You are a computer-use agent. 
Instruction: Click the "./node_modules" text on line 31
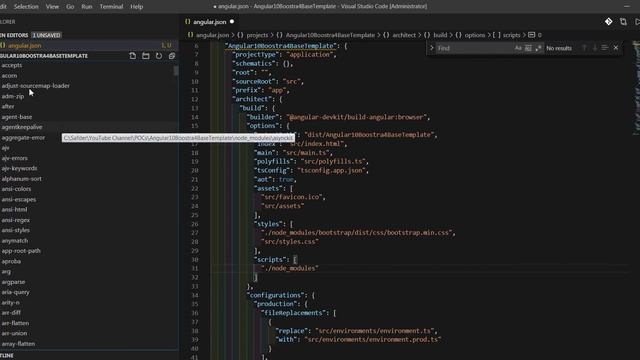coord(290,268)
